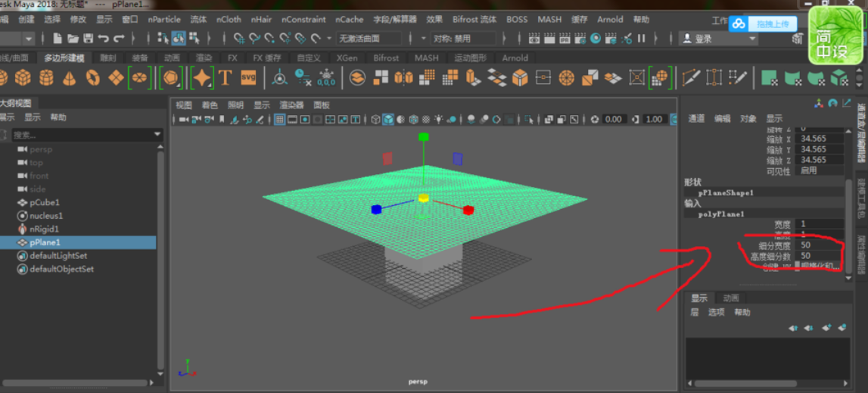This screenshot has height=393, width=868.
Task: Open viewport 着色 shading menu
Action: 210,105
